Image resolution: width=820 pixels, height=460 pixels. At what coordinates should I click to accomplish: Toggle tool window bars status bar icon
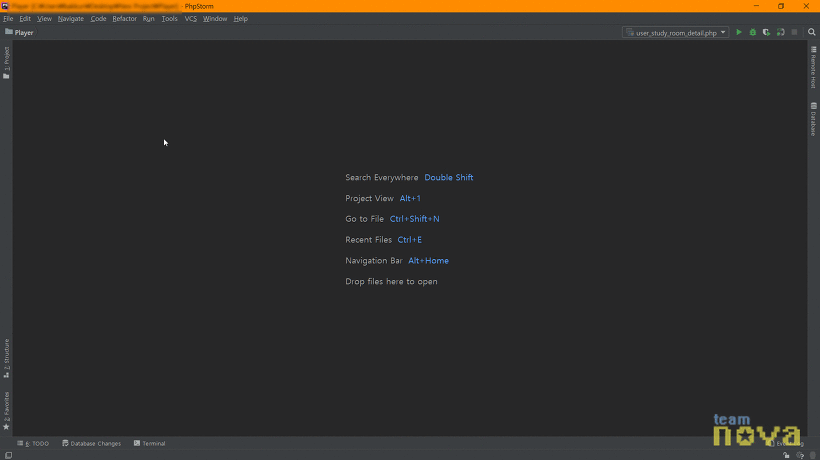(x=8, y=455)
